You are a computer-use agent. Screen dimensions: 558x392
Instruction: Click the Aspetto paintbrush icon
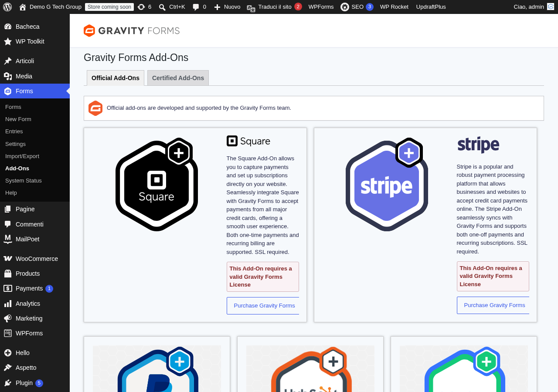click(x=8, y=368)
